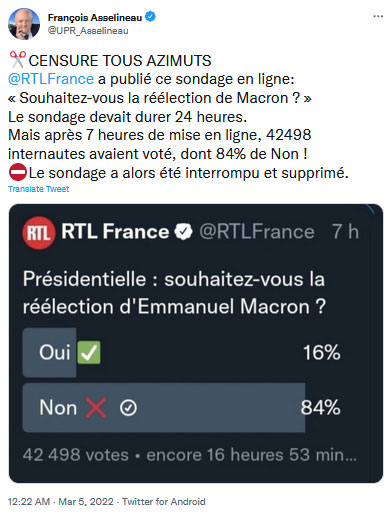This screenshot has width=391, height=514.
Task: Open the embedded RTL France poll screenshot
Action: (196, 343)
